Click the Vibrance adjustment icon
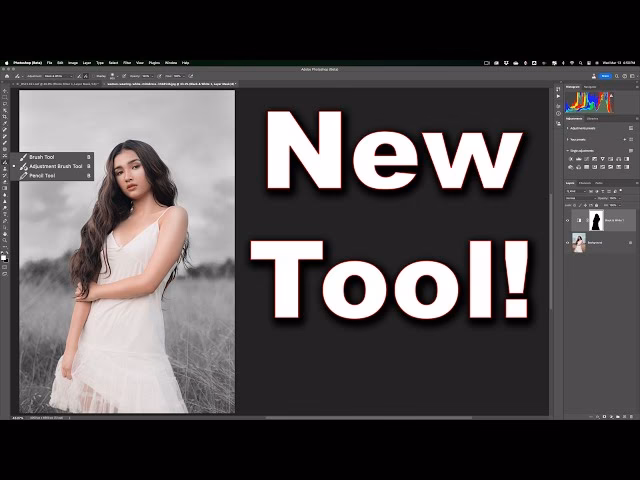Screen dimensions: 640x480 (x=602, y=159)
